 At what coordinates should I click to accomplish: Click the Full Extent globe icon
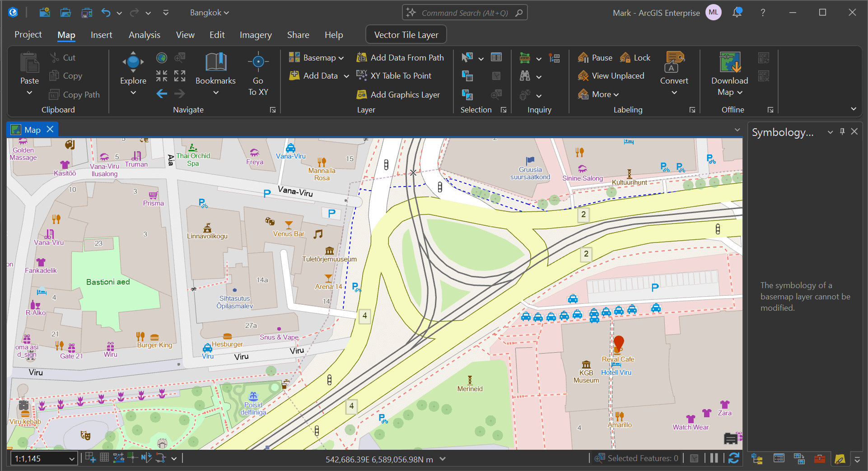[x=162, y=58]
